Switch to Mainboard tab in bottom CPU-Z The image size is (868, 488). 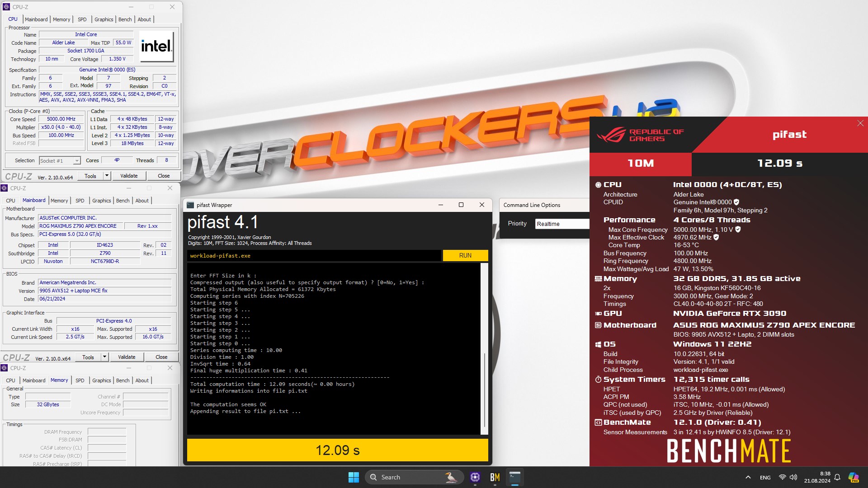click(x=34, y=380)
